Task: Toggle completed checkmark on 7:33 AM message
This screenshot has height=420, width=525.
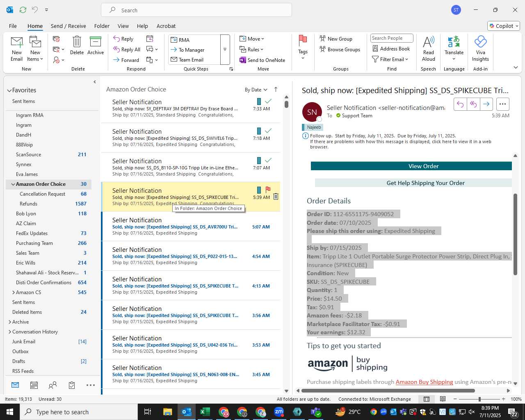Action: (x=268, y=101)
